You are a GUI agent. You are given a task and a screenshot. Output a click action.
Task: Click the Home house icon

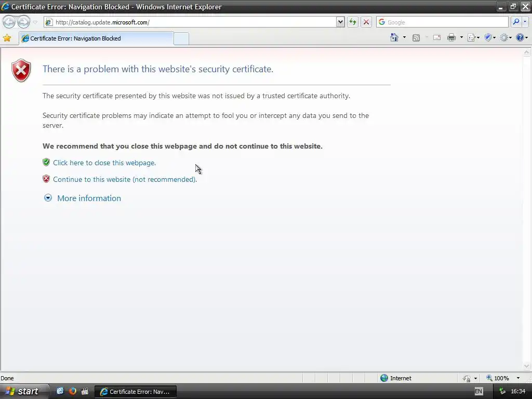(394, 37)
